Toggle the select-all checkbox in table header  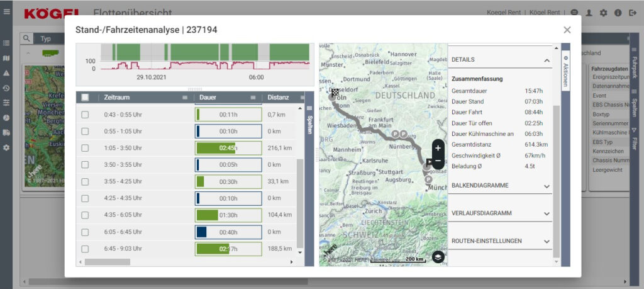85,98
